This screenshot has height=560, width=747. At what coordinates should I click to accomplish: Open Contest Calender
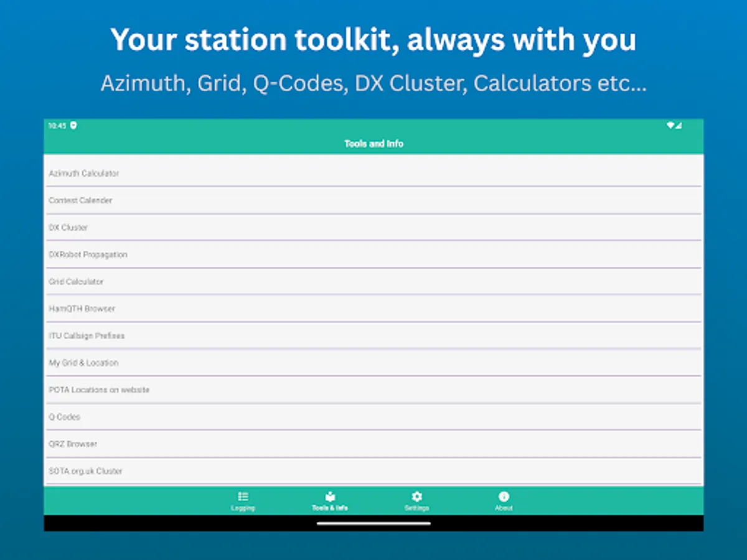click(374, 200)
